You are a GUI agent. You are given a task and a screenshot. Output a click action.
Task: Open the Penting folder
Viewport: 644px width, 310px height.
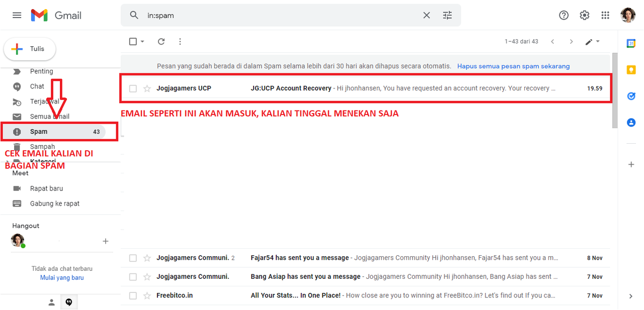pyautogui.click(x=41, y=71)
